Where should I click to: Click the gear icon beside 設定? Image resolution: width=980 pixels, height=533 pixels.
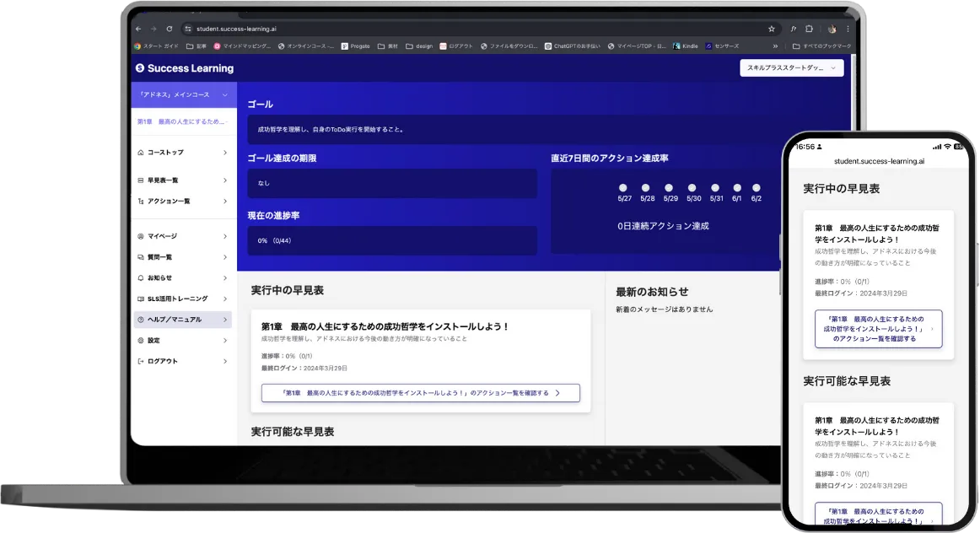pyautogui.click(x=140, y=341)
